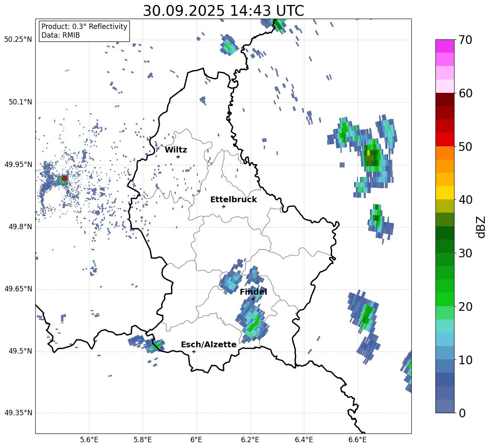491x448 pixels.
Task: Click the dBZ colorbar label
Action: tap(481, 227)
